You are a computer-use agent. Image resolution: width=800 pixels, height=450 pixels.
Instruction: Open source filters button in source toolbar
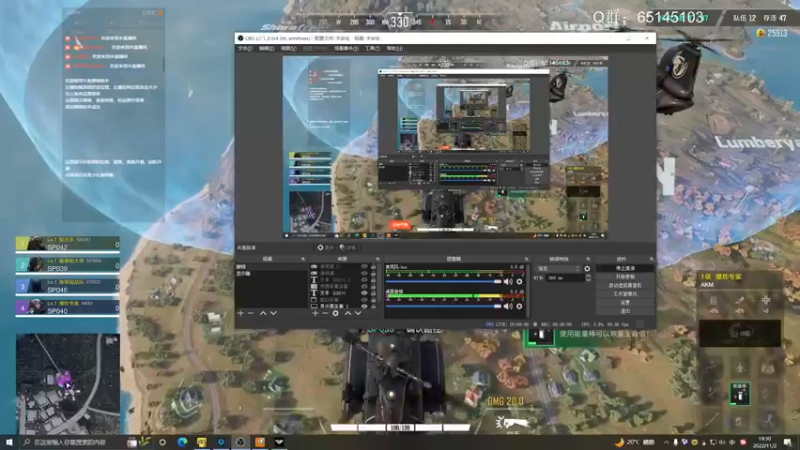(x=347, y=247)
